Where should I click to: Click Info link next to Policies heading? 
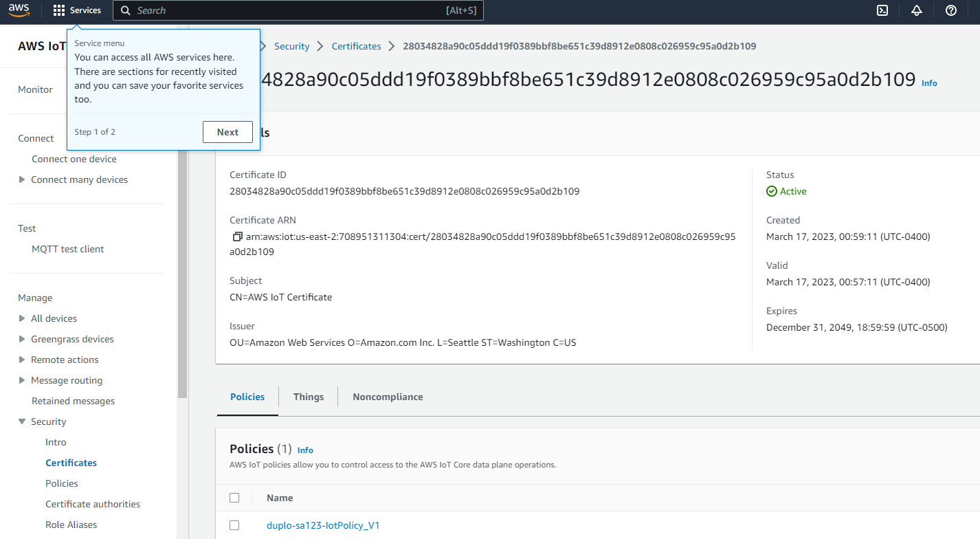click(x=305, y=450)
